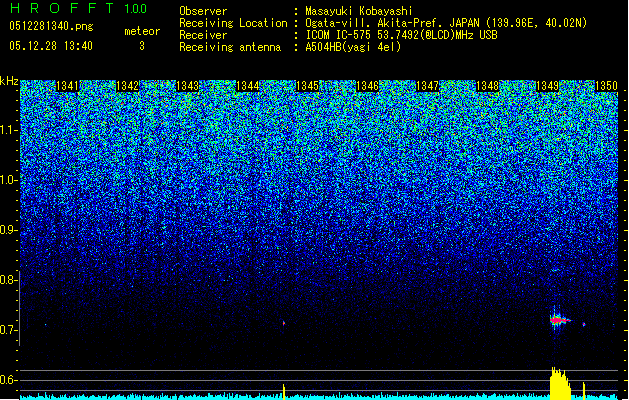Click the 0.6 frequency axis label
629x400 pixels.
pos(9,380)
